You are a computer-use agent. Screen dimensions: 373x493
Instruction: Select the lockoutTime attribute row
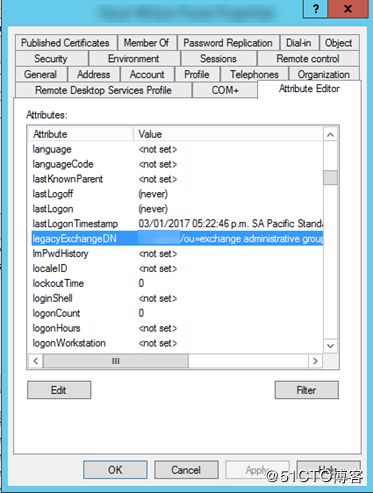click(x=176, y=283)
